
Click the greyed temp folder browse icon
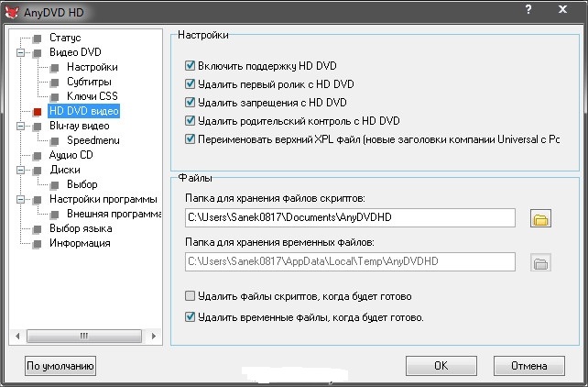click(540, 262)
